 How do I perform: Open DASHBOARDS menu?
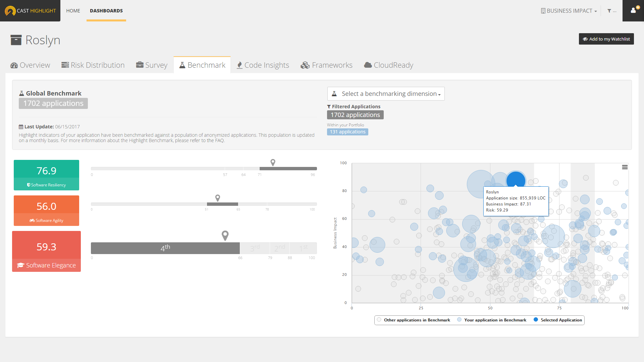[x=106, y=11]
